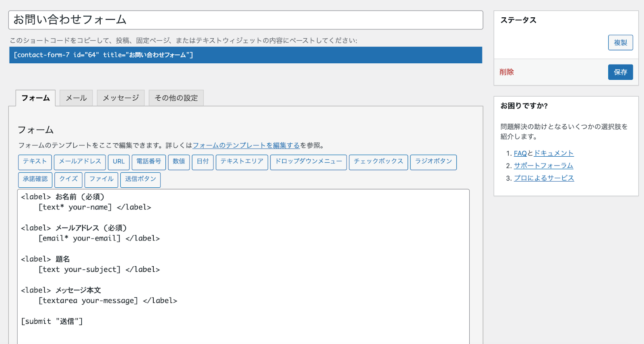Insert a 数値 tag
The height and width of the screenshot is (344, 644).
point(179,162)
